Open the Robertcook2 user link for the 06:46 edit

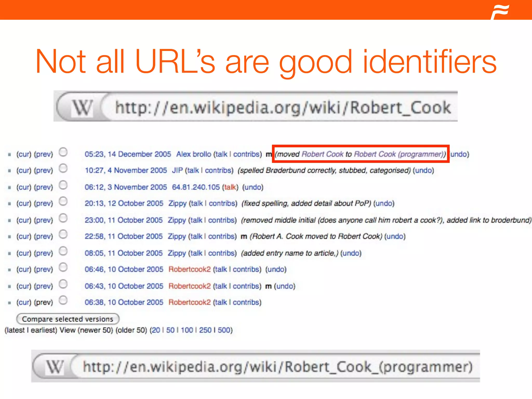pyautogui.click(x=189, y=269)
